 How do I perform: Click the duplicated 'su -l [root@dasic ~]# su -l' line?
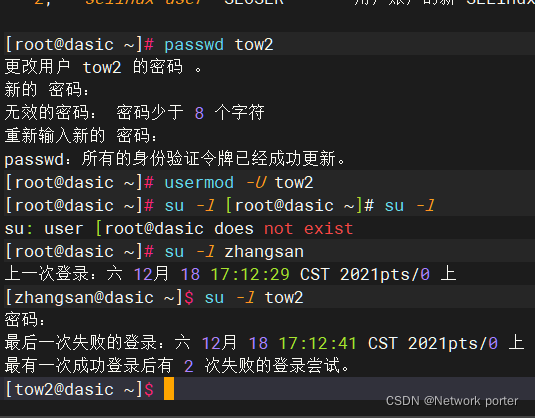(220, 206)
